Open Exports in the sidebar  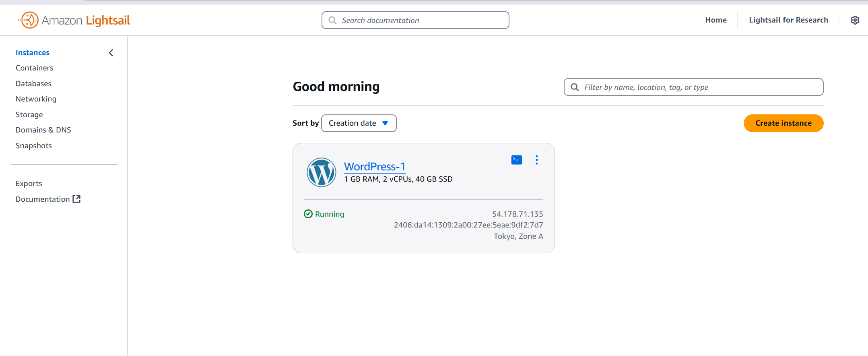pos(29,184)
